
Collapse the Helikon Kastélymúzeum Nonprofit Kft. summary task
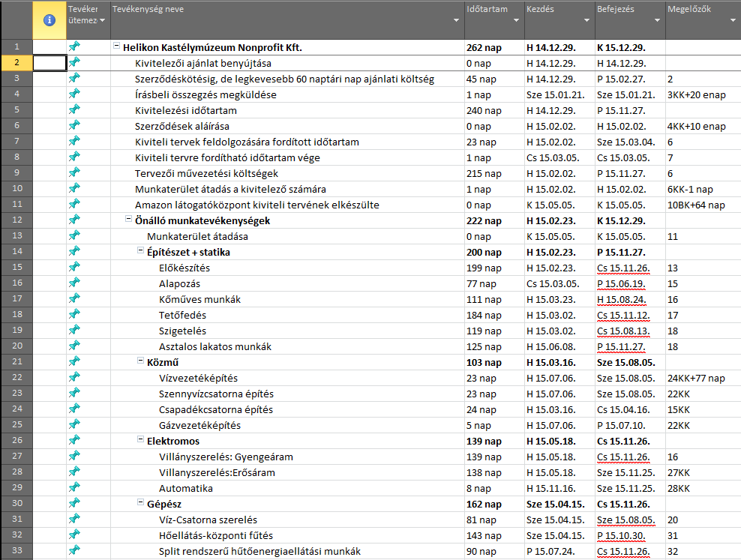[116, 46]
